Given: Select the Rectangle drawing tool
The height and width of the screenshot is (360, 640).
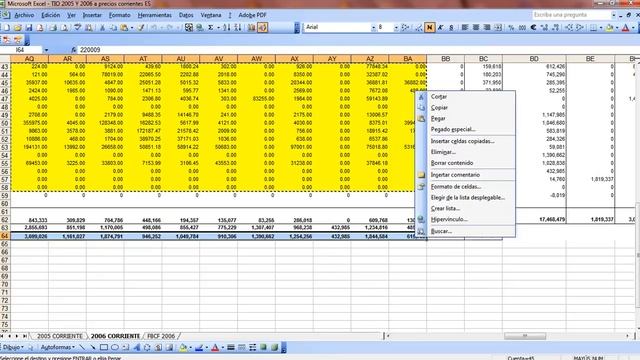Looking at the screenshot, I should 104,347.
